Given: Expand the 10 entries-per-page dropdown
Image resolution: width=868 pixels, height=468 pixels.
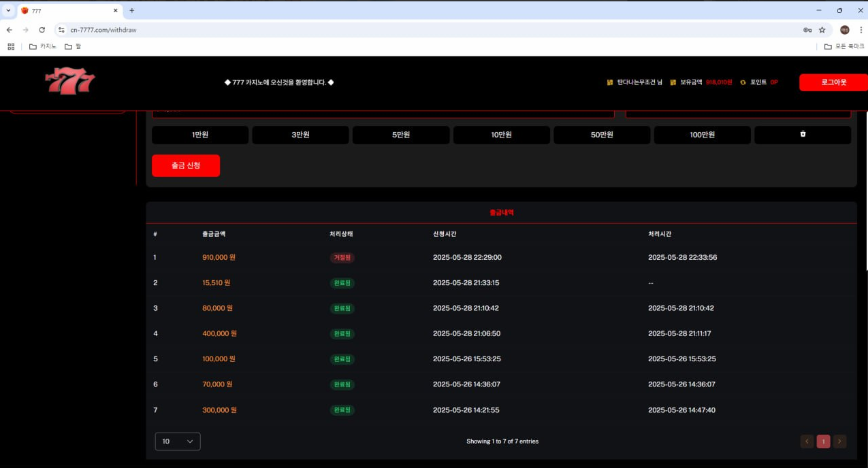Looking at the screenshot, I should click(178, 441).
